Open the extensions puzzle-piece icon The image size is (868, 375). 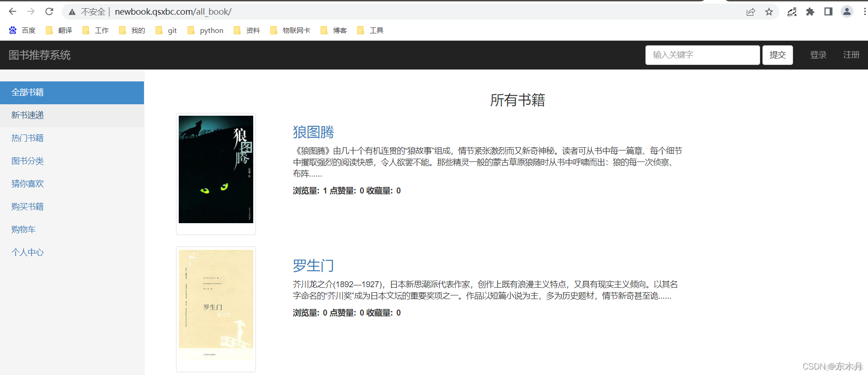(810, 12)
